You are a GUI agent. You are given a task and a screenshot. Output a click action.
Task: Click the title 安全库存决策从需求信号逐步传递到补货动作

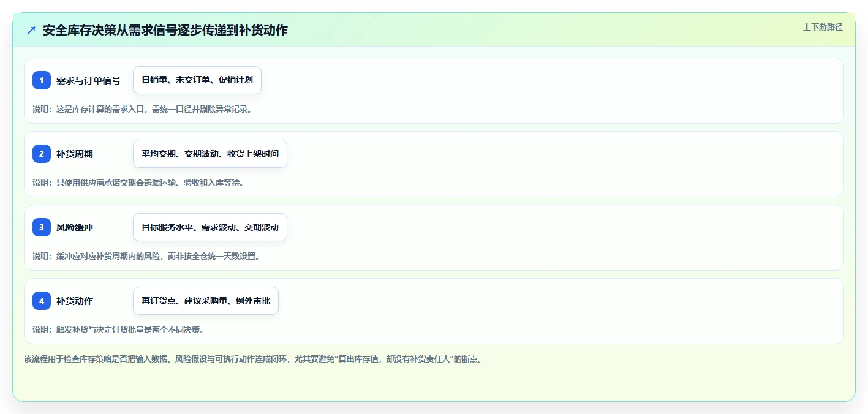165,30
